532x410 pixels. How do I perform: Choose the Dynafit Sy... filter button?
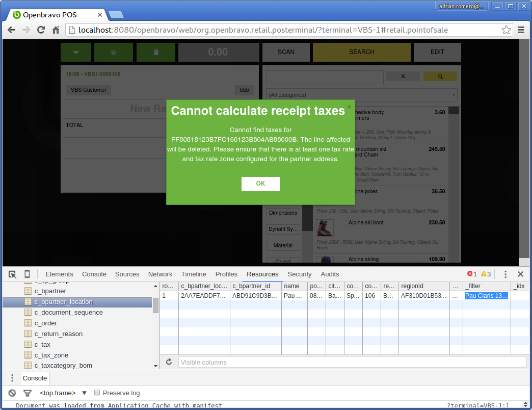[x=283, y=229]
